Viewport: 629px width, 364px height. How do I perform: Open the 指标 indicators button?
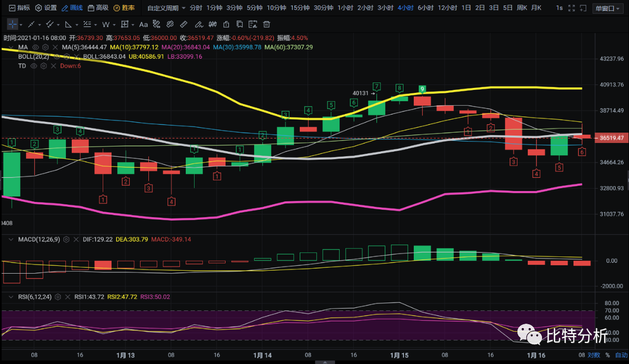19,8
